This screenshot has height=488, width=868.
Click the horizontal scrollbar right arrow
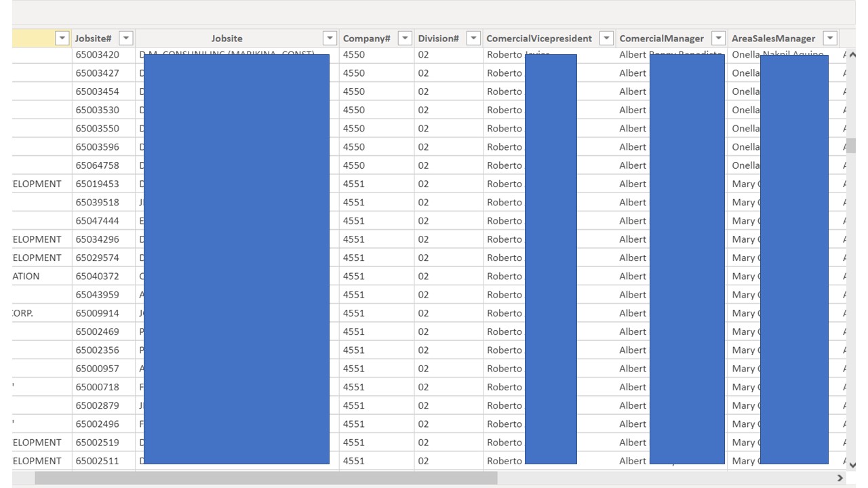coord(841,478)
